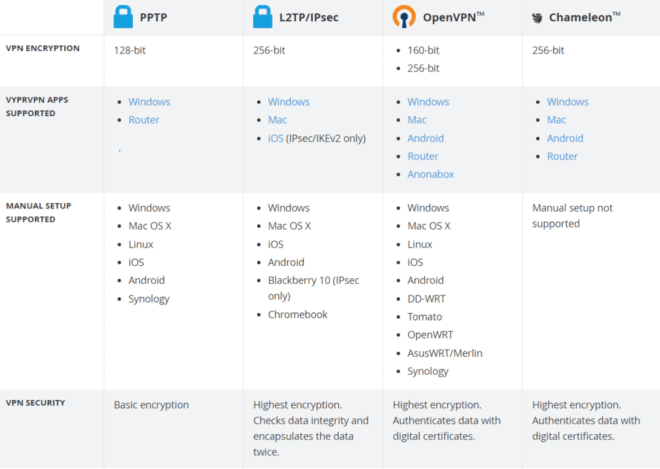The image size is (660, 469).
Task: Open the Windows link under OpenVPN apps
Action: 428,102
